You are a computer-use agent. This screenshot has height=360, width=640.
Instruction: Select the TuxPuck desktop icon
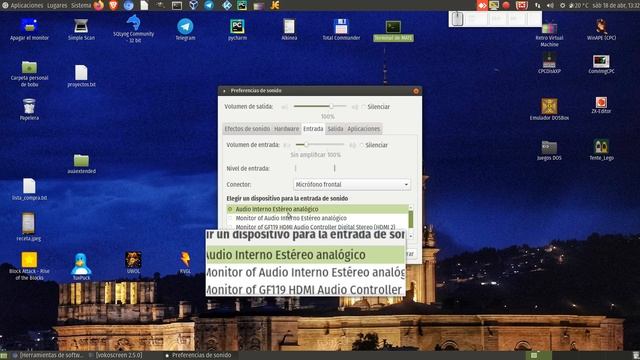coord(81,266)
